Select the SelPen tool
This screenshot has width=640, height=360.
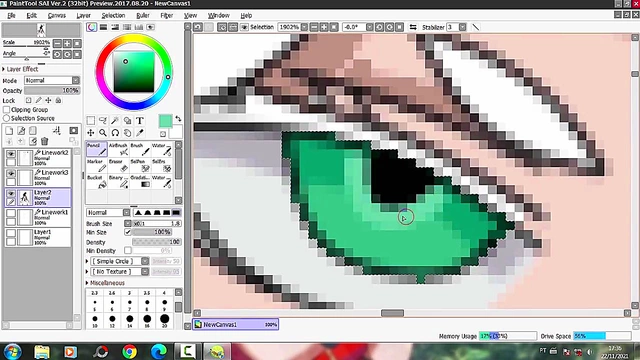click(140, 166)
